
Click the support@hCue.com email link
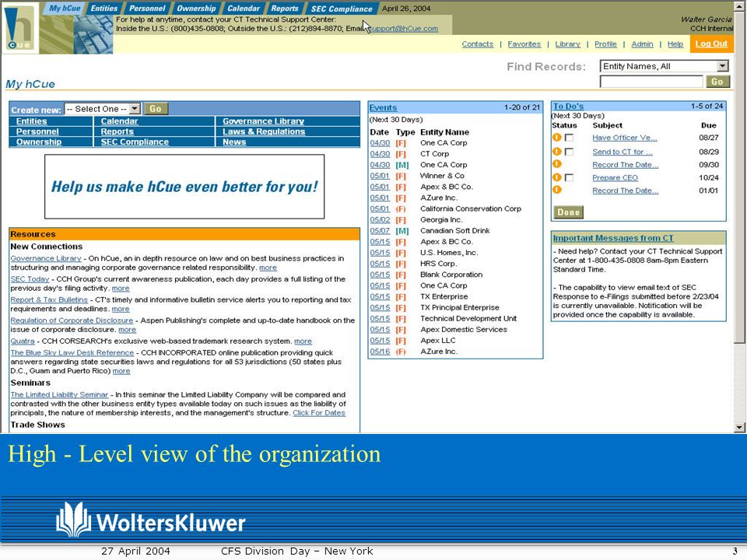point(403,29)
